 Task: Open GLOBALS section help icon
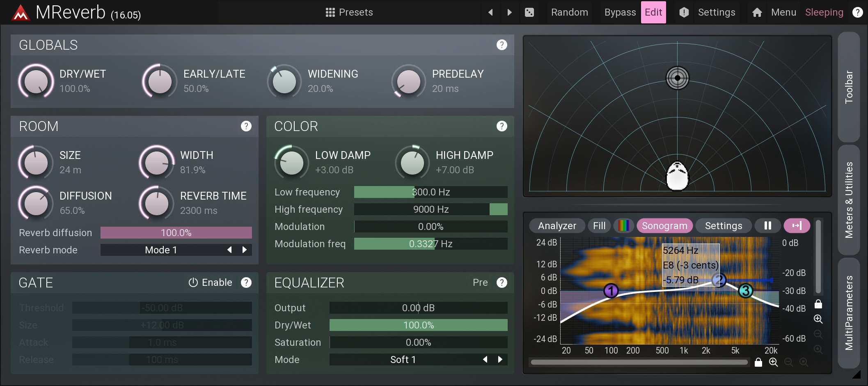click(502, 45)
